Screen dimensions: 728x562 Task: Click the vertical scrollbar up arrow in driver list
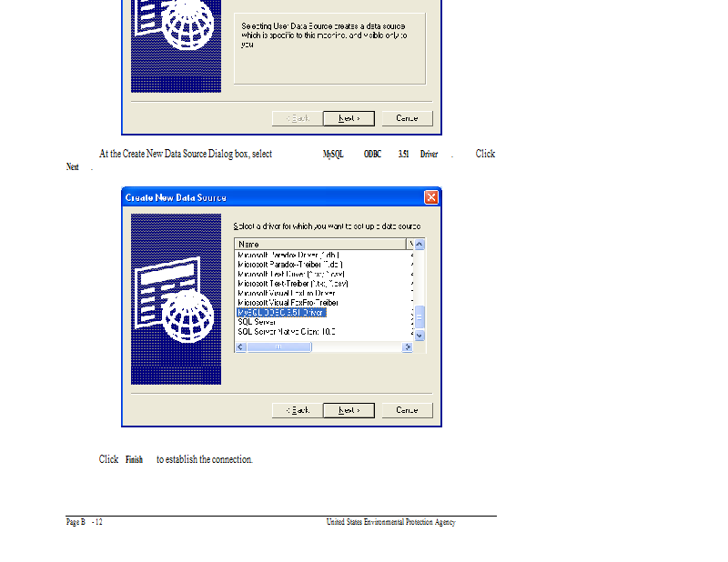click(x=420, y=244)
